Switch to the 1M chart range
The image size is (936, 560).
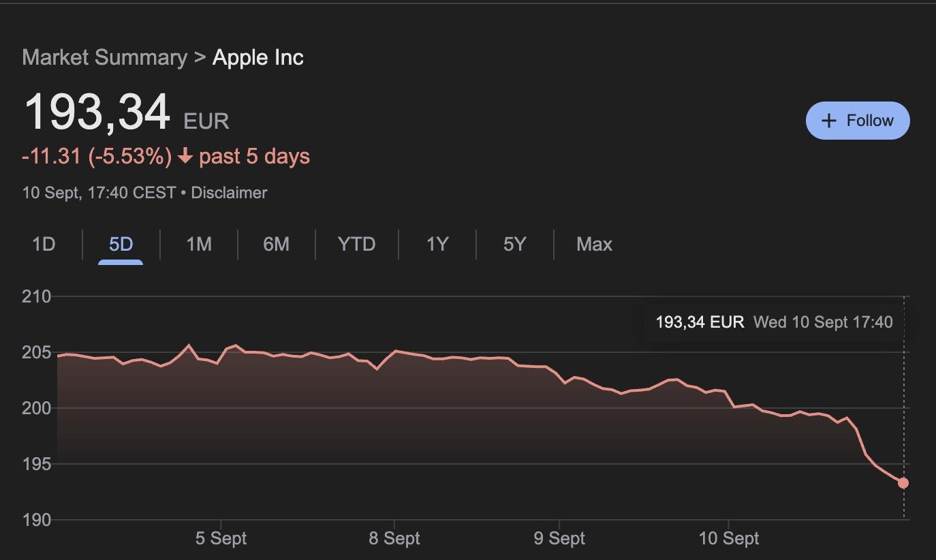tap(199, 245)
